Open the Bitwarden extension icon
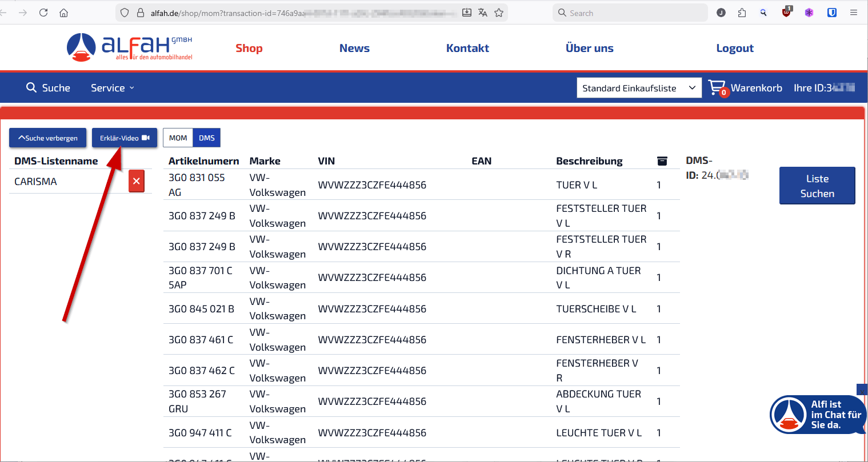 pos(832,13)
